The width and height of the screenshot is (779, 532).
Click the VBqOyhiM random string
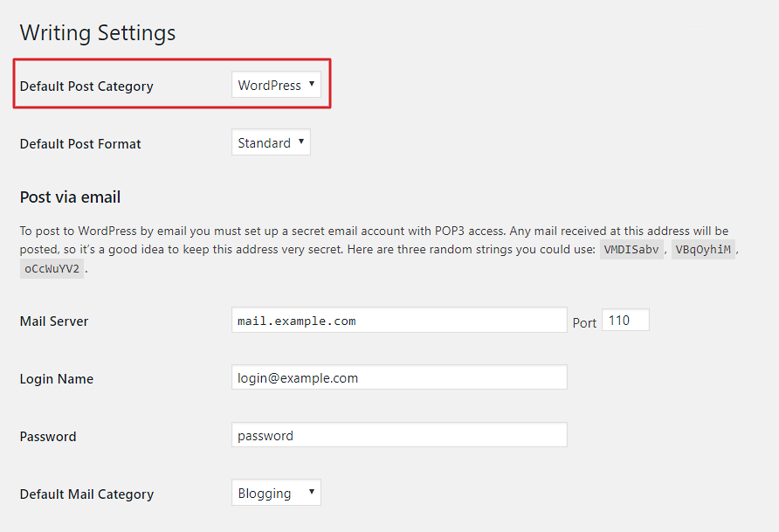703,249
